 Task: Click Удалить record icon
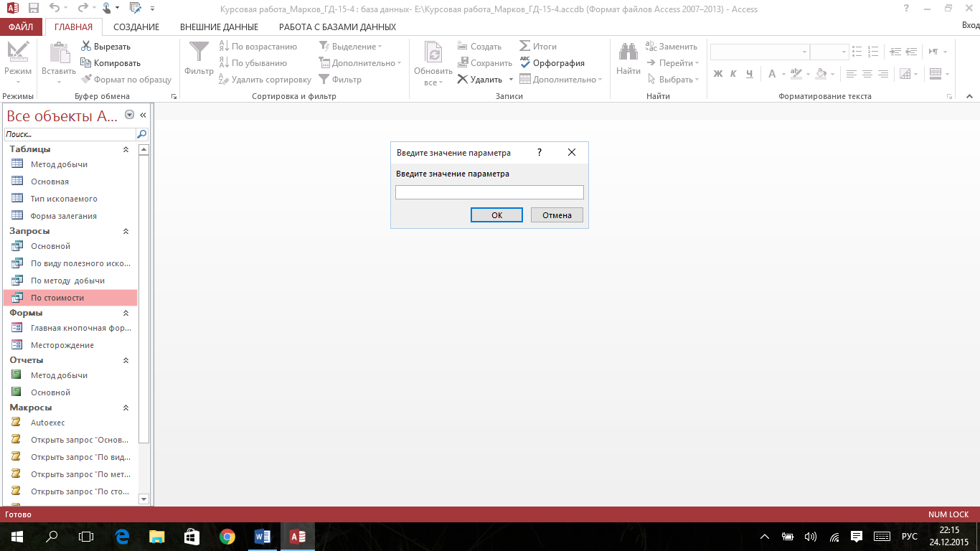pyautogui.click(x=463, y=80)
